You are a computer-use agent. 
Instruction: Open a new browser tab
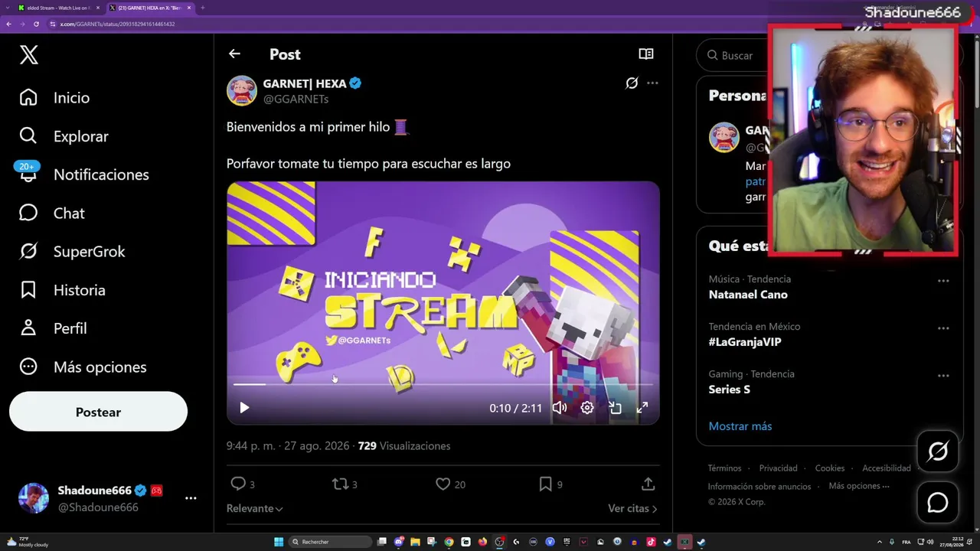202,8
